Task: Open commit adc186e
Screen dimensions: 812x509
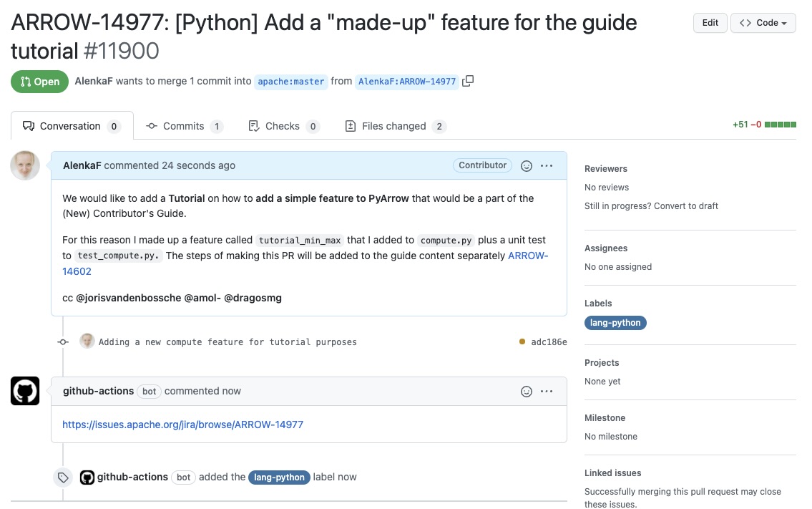Action: tap(549, 342)
